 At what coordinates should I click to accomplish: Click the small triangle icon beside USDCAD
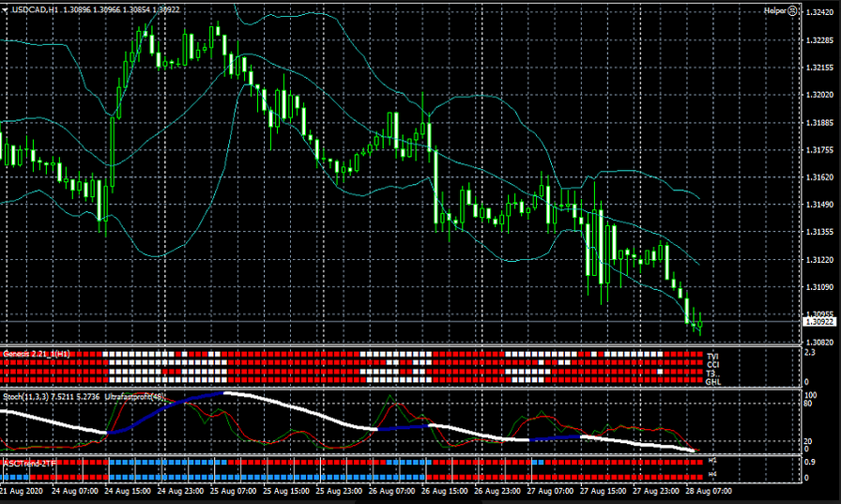6,9
